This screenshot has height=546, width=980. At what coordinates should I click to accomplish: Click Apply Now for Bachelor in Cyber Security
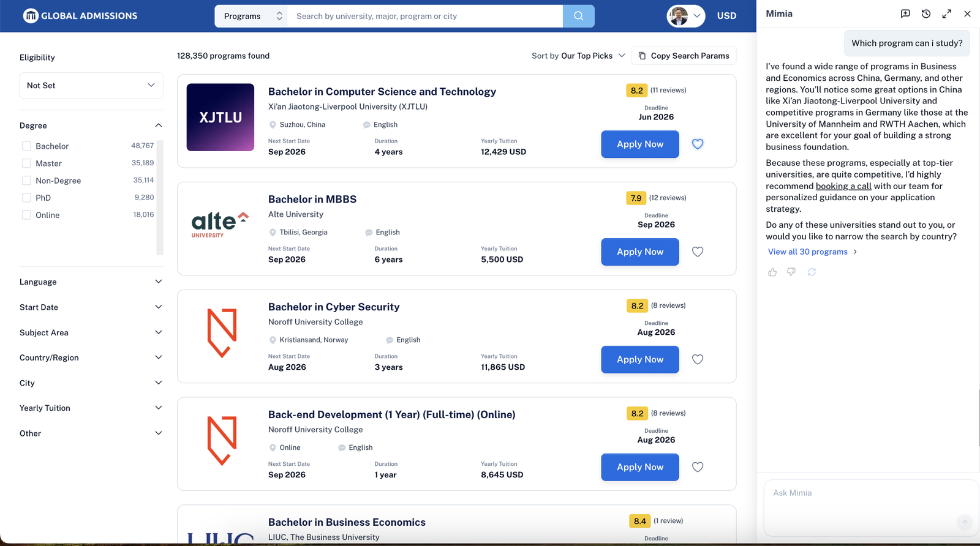[x=640, y=359]
